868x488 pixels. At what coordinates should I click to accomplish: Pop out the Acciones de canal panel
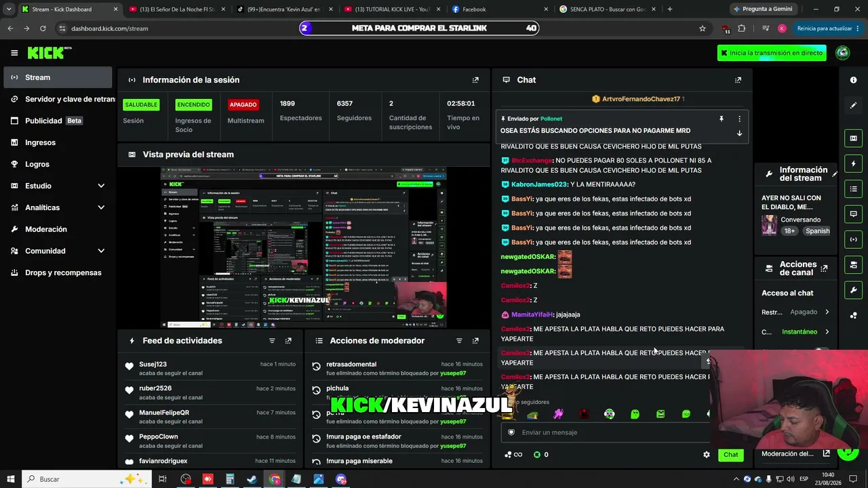click(824, 268)
